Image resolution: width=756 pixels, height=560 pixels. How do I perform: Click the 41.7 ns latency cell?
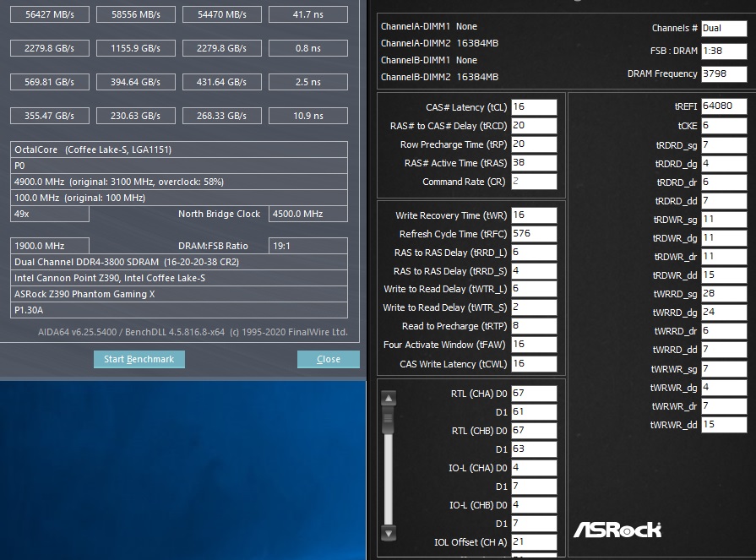coord(308,14)
